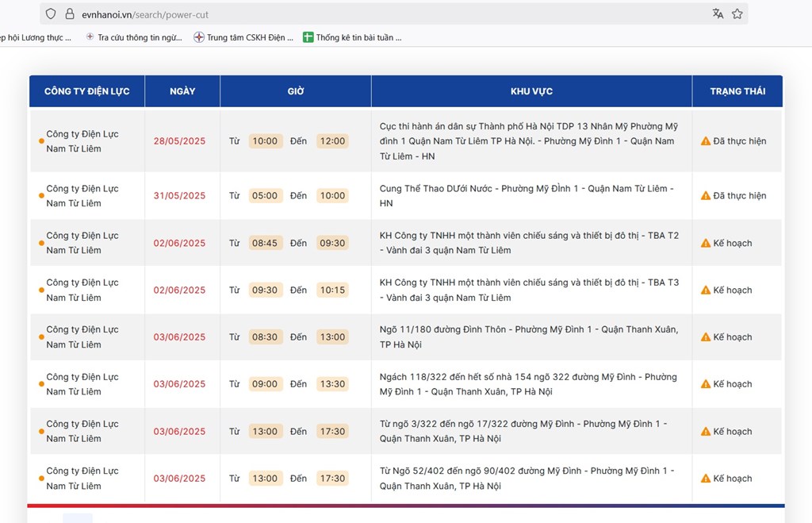This screenshot has height=523, width=812.
Task: Click the start time 05:00
Action: pyautogui.click(x=265, y=195)
